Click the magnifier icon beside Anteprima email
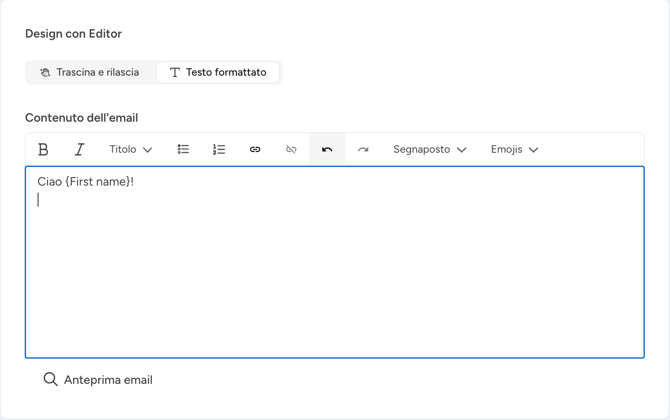Screen dimensions: 670x420 (50, 380)
